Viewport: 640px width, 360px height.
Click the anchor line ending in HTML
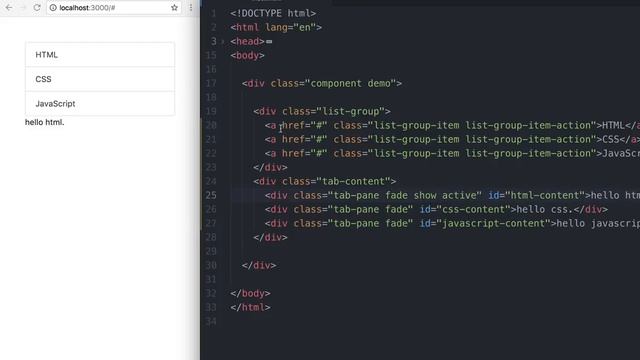click(x=452, y=125)
